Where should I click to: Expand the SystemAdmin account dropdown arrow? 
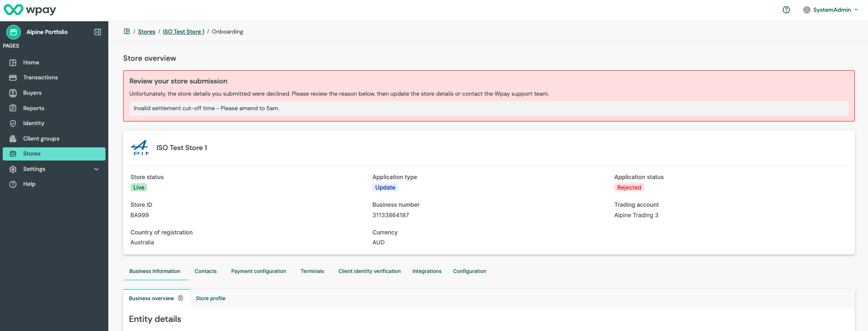point(856,10)
